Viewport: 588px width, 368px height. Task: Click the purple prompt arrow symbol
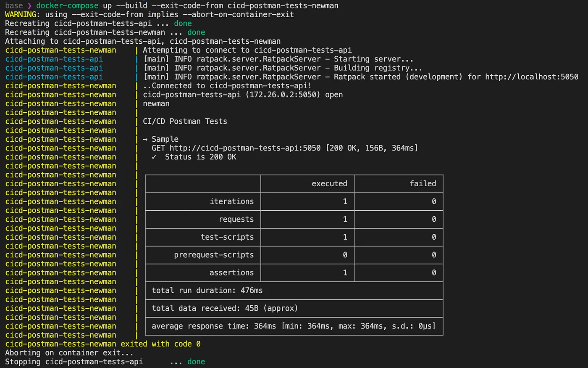pos(29,5)
